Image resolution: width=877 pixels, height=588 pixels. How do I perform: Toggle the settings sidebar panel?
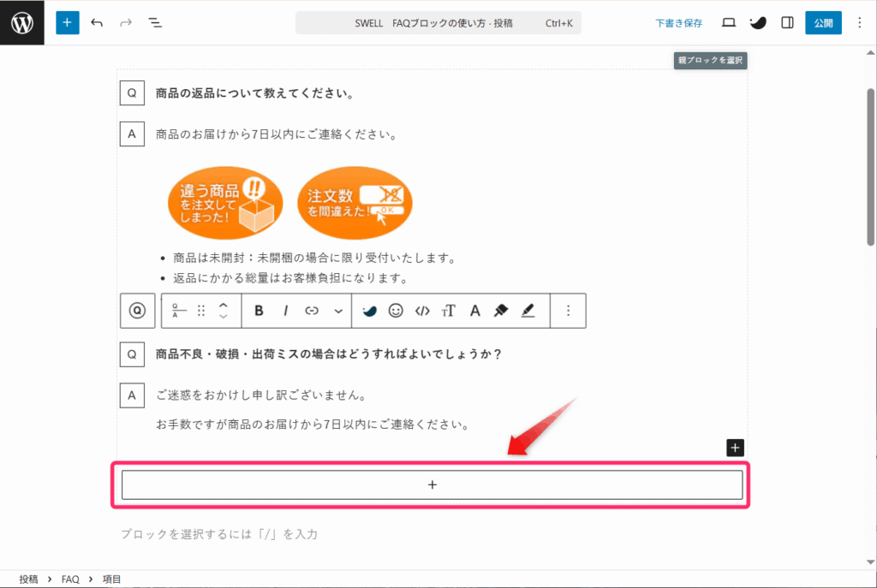(788, 23)
